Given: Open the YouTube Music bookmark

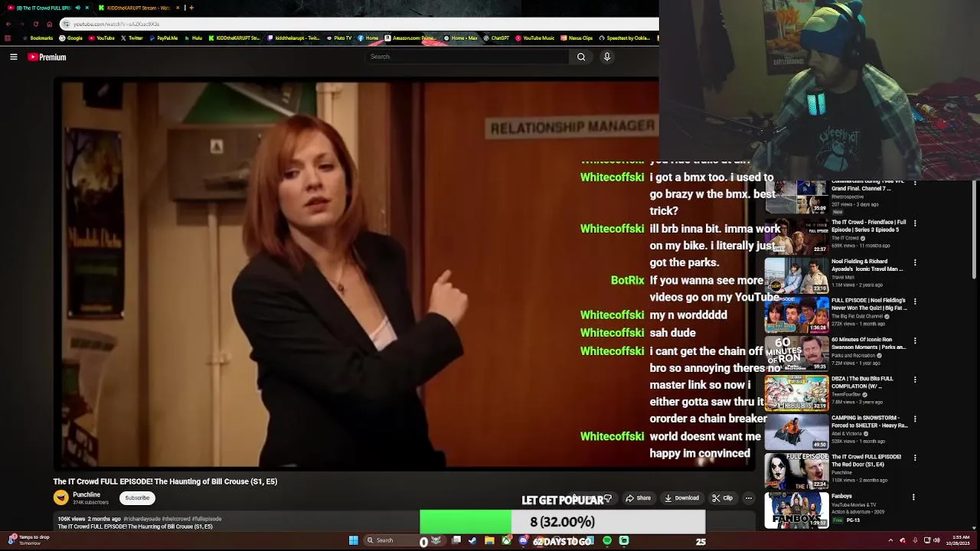Looking at the screenshot, I should click(x=534, y=38).
